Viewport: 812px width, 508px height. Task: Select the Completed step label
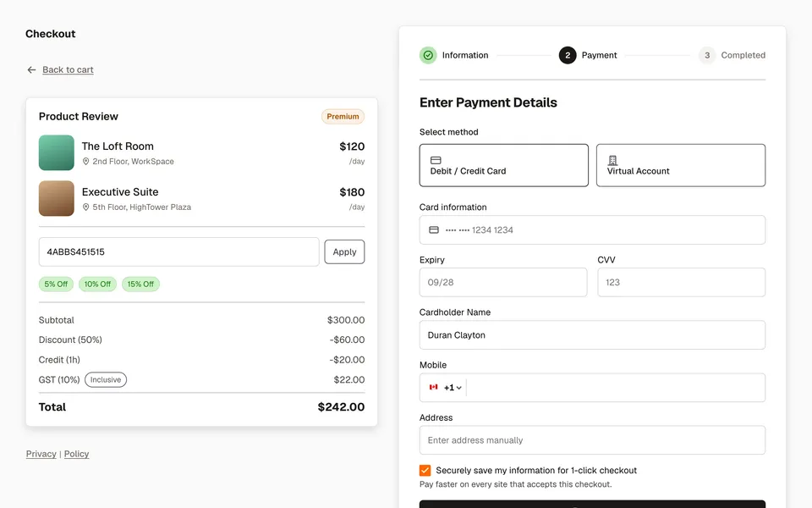click(743, 55)
